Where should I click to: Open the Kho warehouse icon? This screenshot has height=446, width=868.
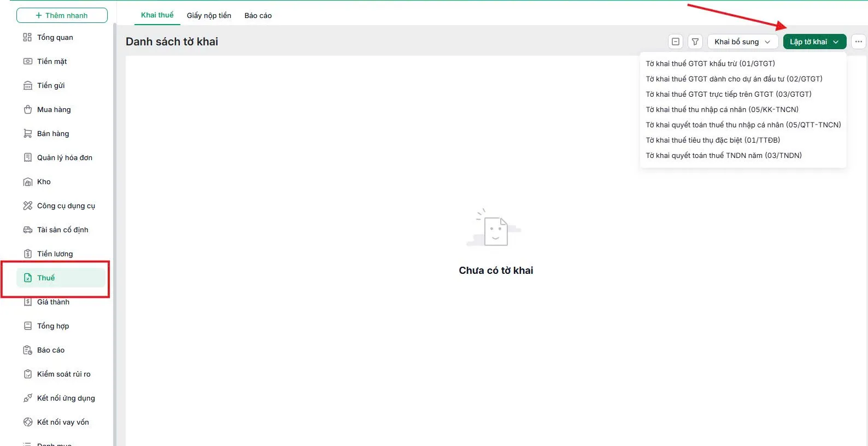click(27, 181)
